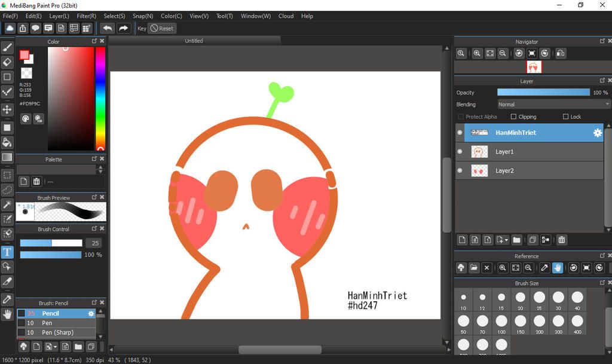Open an image file in the Reference panel

click(474, 268)
